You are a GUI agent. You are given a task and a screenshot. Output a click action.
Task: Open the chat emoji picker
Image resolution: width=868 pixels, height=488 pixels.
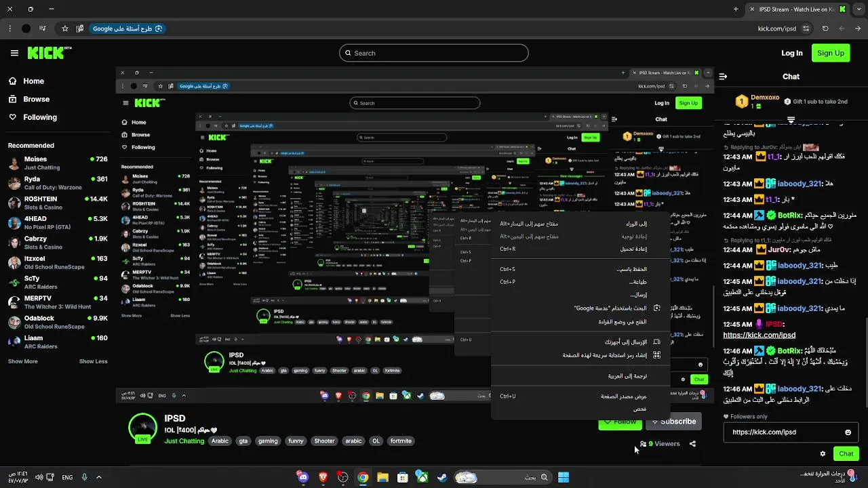point(848,432)
